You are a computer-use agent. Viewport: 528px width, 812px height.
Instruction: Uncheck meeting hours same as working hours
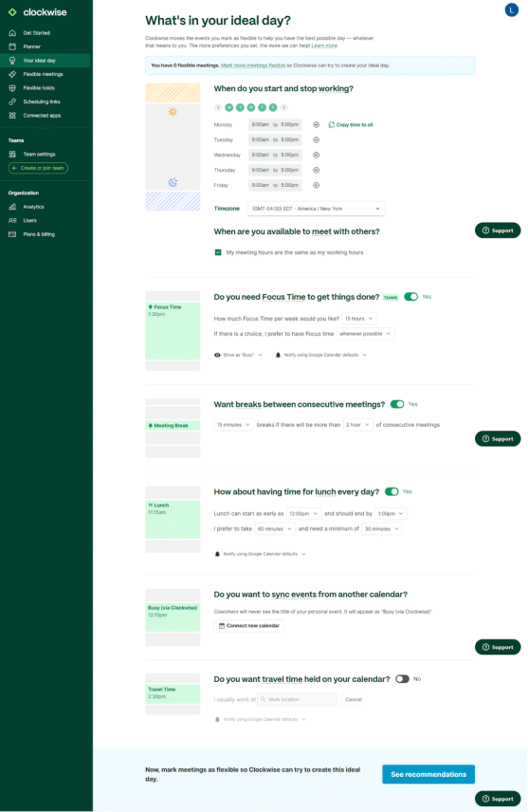218,252
